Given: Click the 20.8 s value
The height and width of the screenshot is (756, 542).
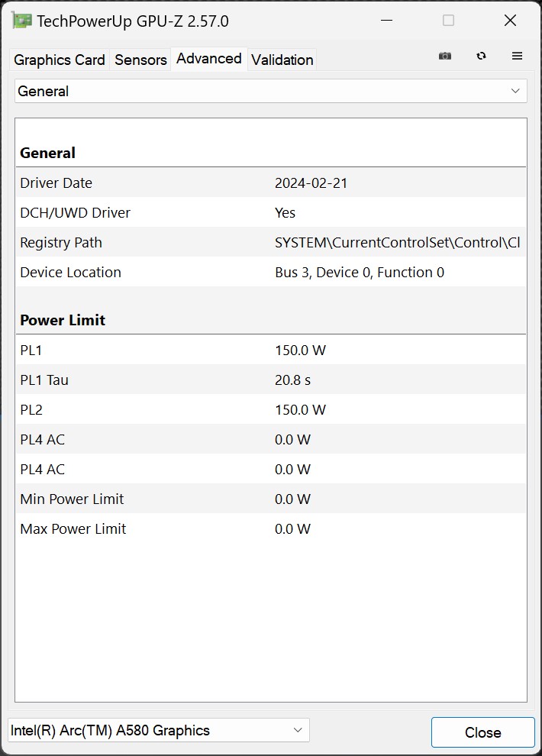Looking at the screenshot, I should point(292,380).
